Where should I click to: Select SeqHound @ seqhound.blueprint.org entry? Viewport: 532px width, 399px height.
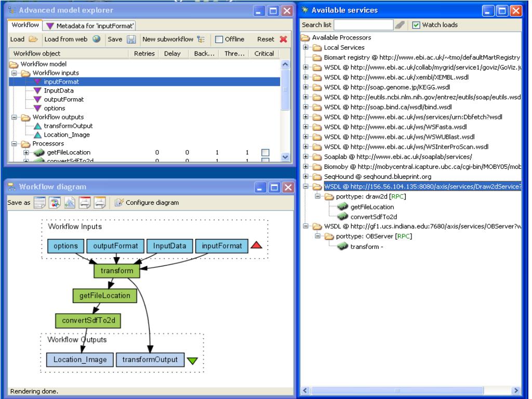click(378, 177)
